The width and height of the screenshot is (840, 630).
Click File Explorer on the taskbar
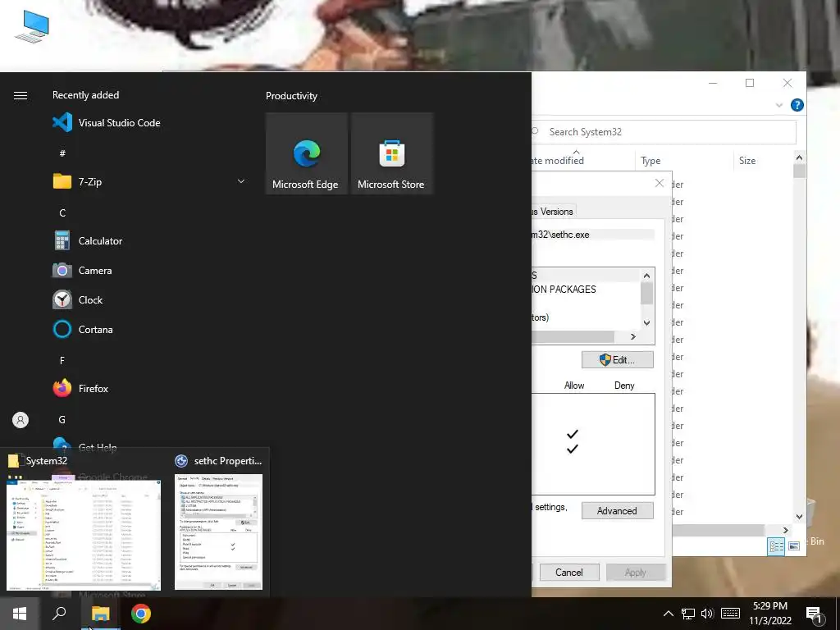pos(100,614)
